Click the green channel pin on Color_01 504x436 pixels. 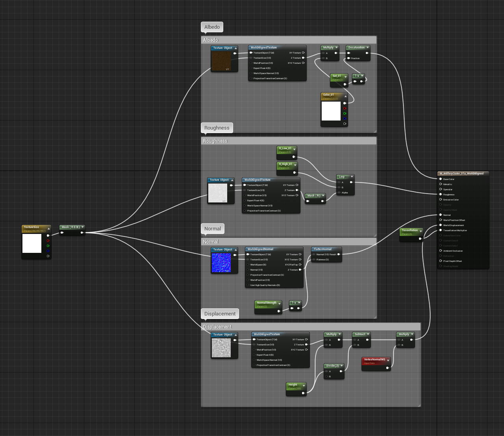345,113
